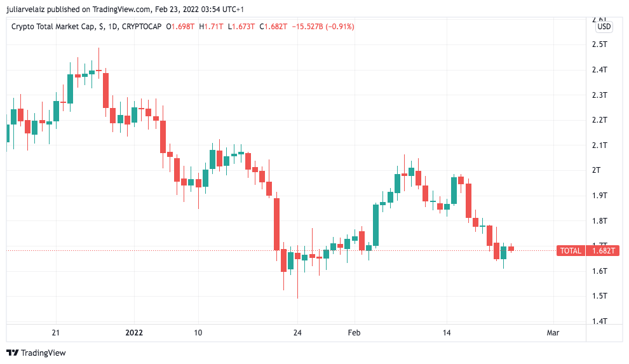This screenshot has width=629, height=364.
Task: Select the 14 date tick on time axis
Action: click(447, 333)
